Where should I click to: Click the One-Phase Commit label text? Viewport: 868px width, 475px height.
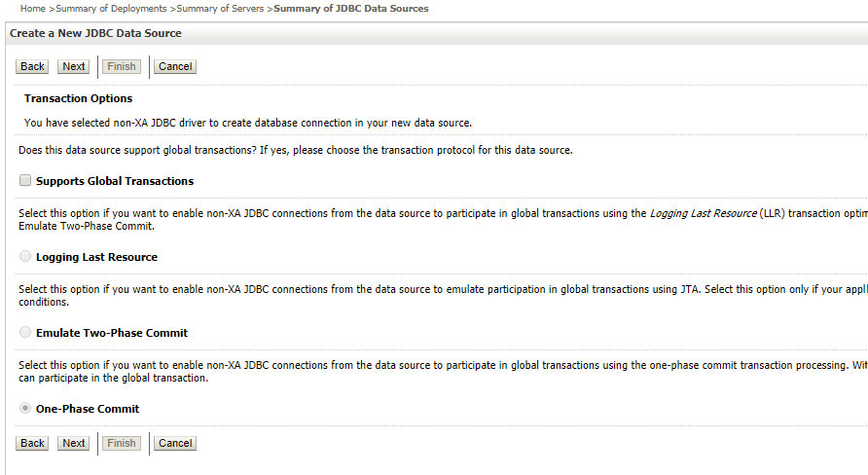(88, 409)
